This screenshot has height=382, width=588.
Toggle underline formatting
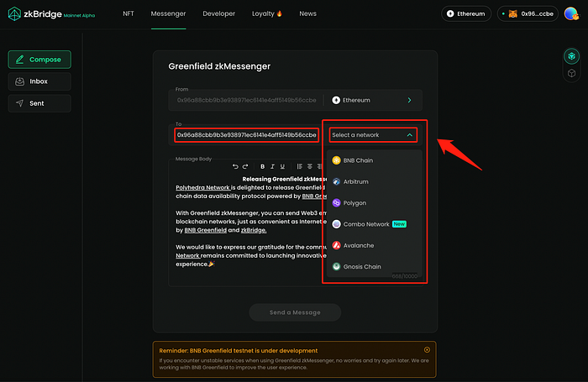point(283,166)
